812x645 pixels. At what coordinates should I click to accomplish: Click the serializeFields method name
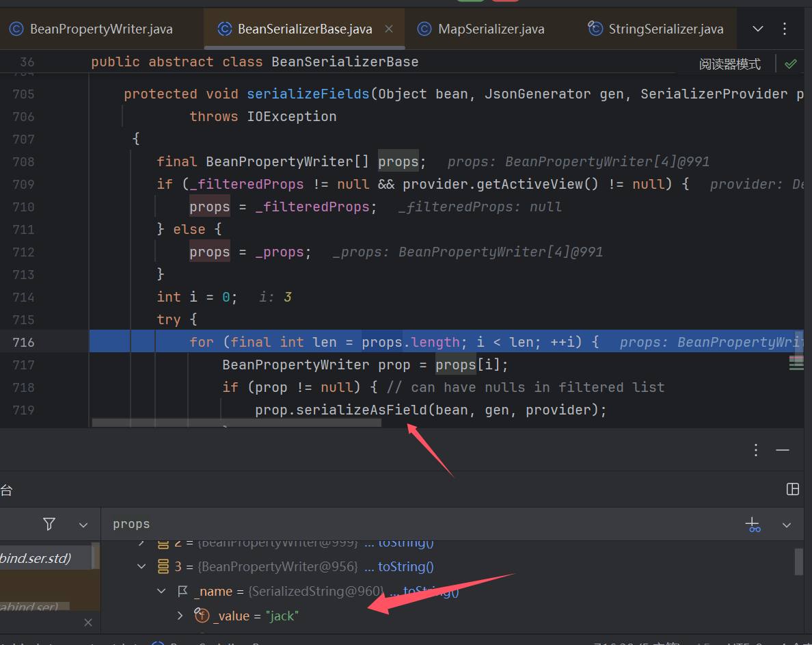308,94
